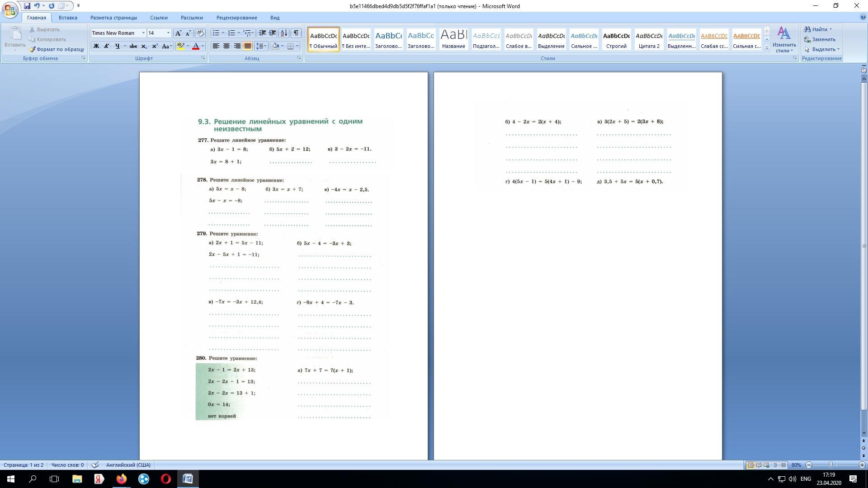
Task: Switch to the Вставка ribbon tab
Action: click(x=68, y=18)
